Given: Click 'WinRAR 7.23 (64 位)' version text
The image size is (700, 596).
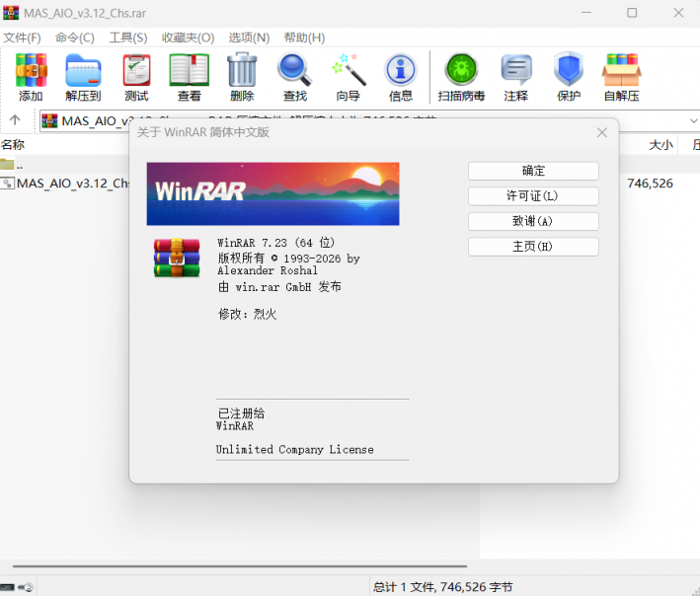Looking at the screenshot, I should (275, 243).
